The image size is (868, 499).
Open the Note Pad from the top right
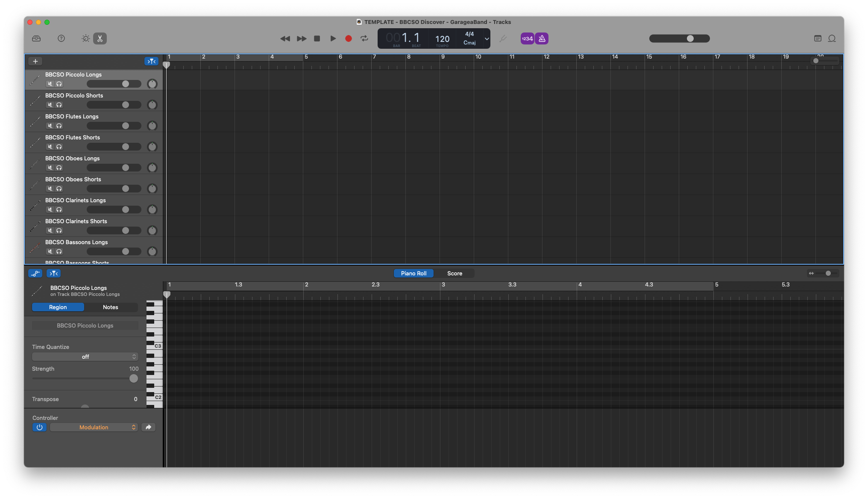click(818, 38)
